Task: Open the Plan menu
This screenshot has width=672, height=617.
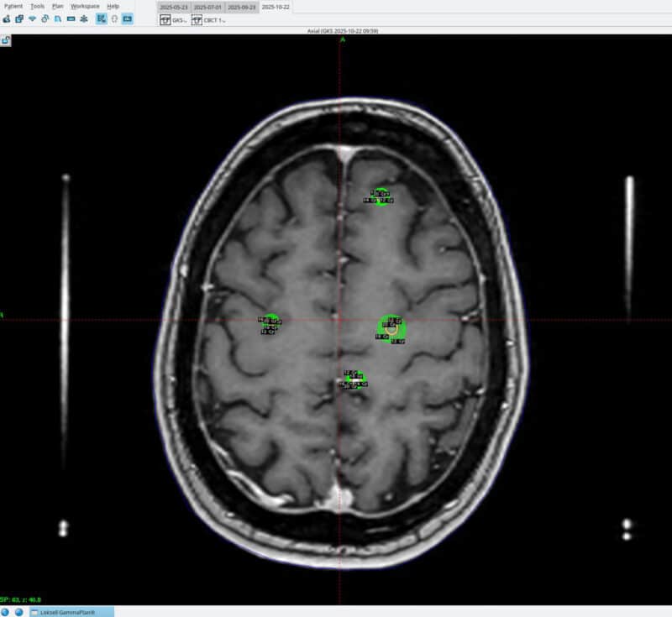Action: 57,6
